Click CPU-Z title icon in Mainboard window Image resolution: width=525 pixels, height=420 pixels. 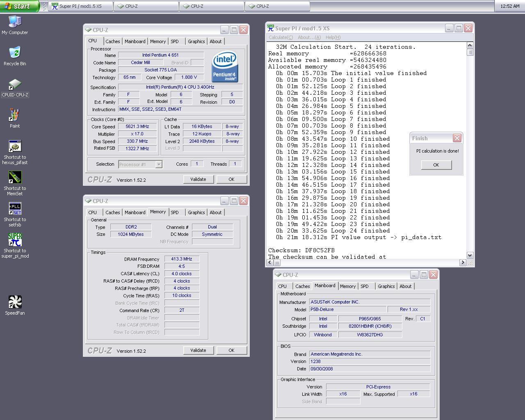point(278,275)
